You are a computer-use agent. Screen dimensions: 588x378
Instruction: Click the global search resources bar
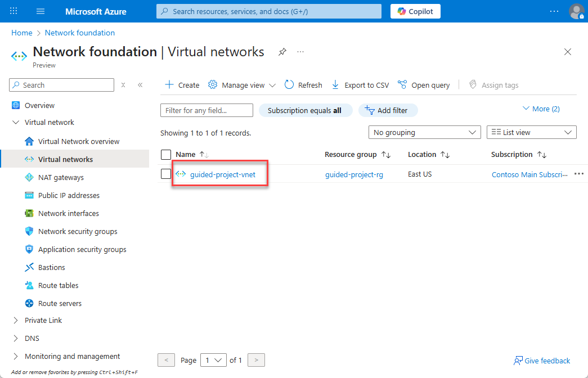pos(269,11)
